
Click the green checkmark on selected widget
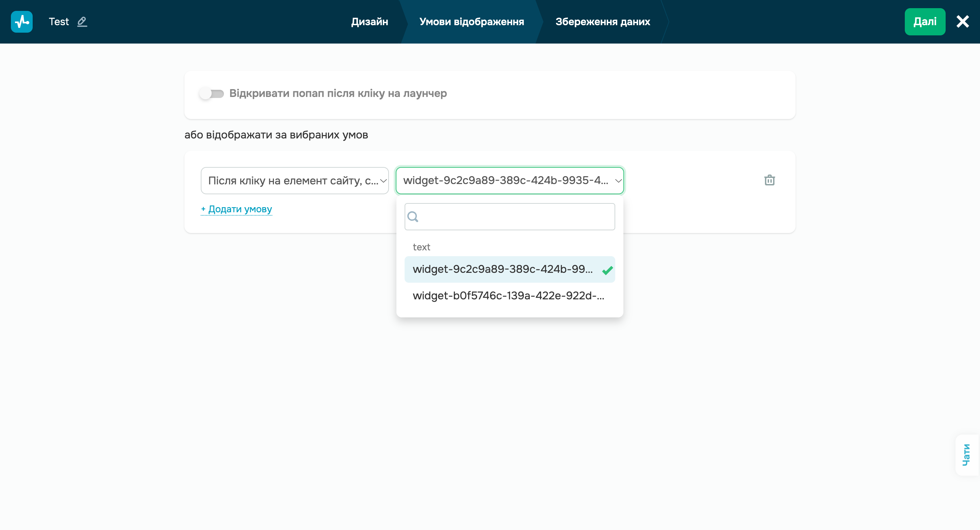tap(607, 270)
